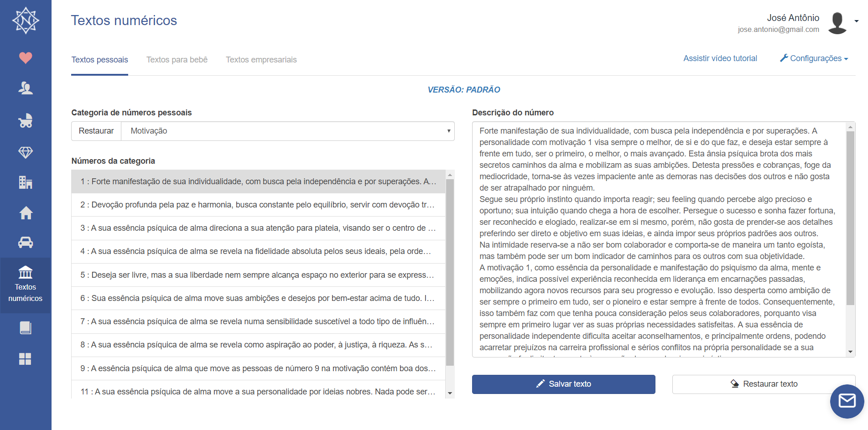Open the house icon in the sidebar
868x430 pixels.
26,213
